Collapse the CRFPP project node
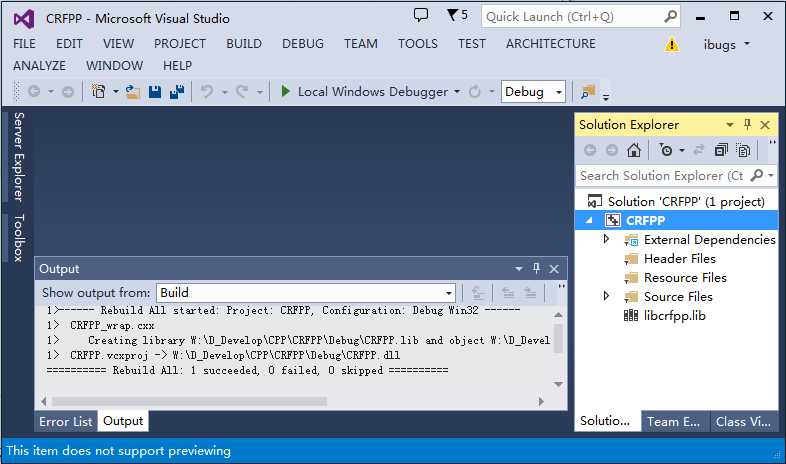 (x=589, y=220)
